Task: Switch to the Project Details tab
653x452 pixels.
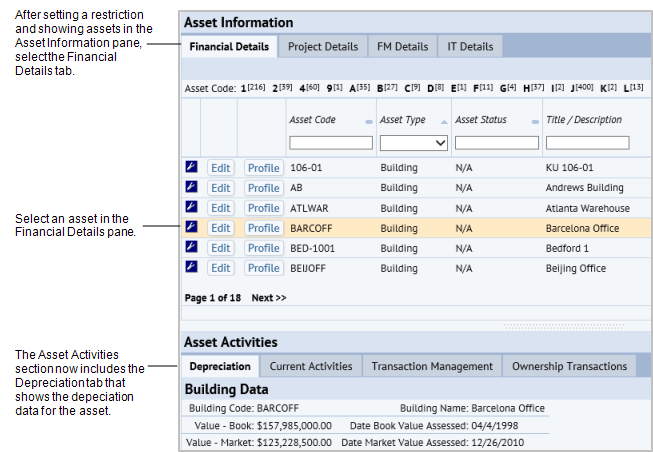Action: [x=322, y=47]
